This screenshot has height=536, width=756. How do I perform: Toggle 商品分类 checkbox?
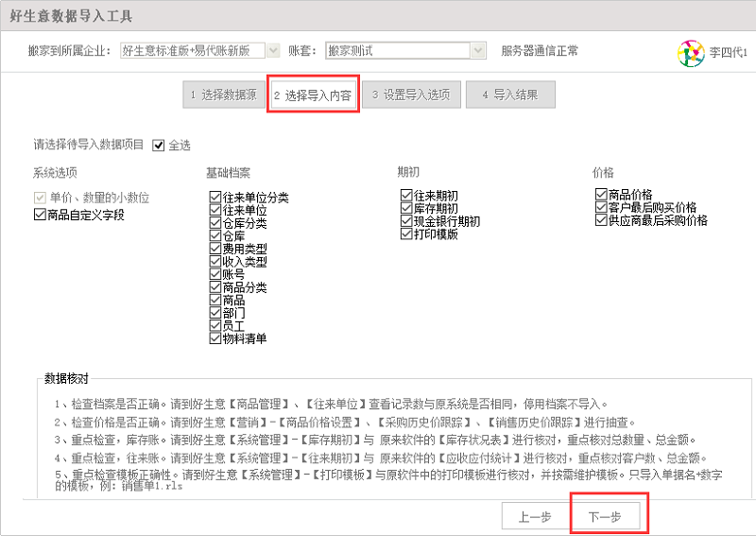(x=215, y=287)
